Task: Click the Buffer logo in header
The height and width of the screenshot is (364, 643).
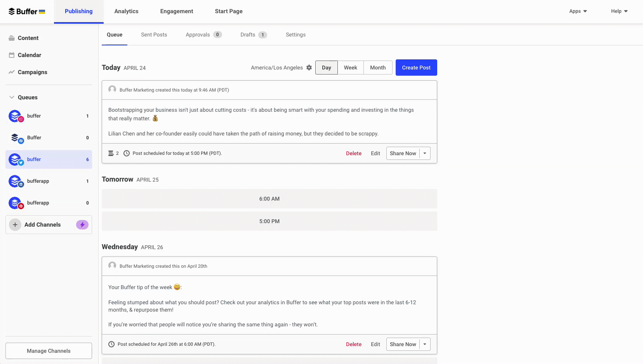Action: [26, 12]
